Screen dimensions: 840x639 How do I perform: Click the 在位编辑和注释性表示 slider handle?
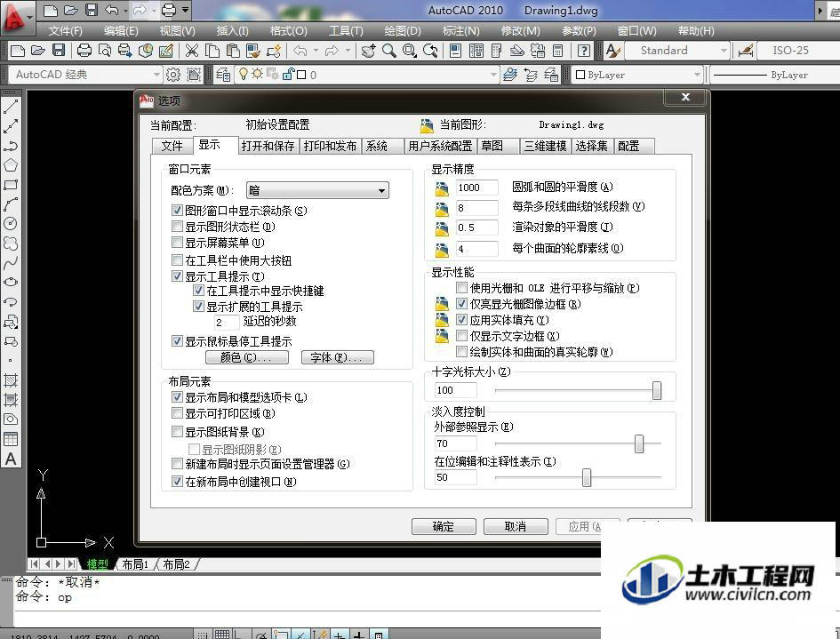[x=587, y=477]
